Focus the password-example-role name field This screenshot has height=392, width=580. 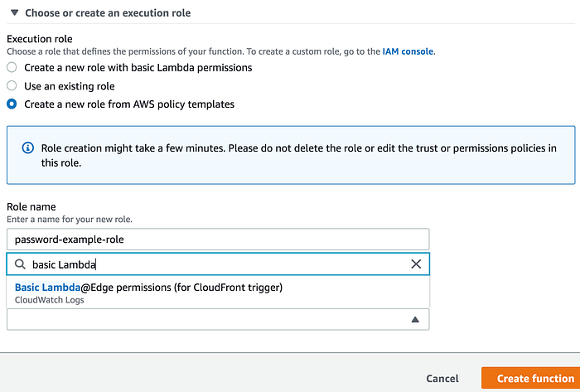coord(218,240)
